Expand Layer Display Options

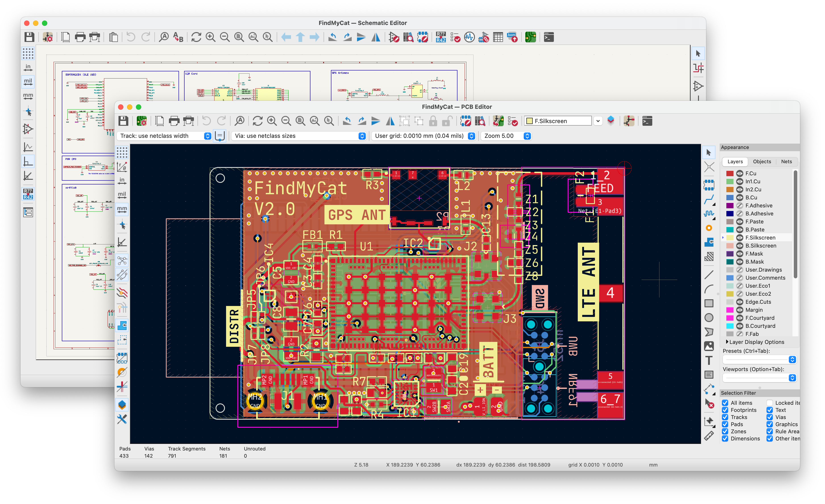[x=727, y=342]
